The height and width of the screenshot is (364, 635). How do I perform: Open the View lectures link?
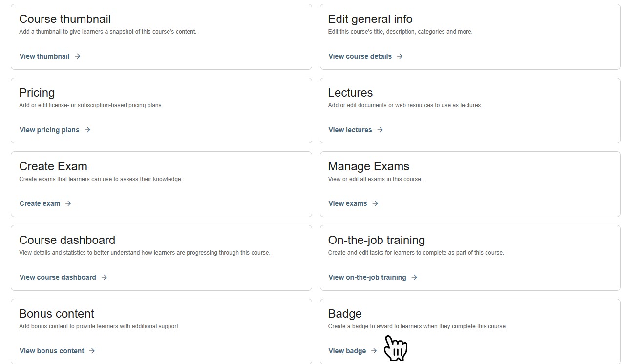pyautogui.click(x=350, y=130)
